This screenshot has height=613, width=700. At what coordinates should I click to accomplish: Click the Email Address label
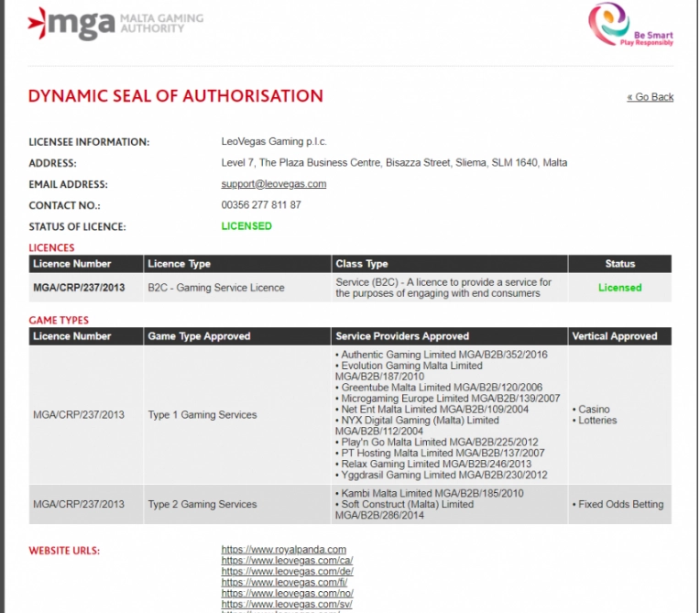point(69,184)
